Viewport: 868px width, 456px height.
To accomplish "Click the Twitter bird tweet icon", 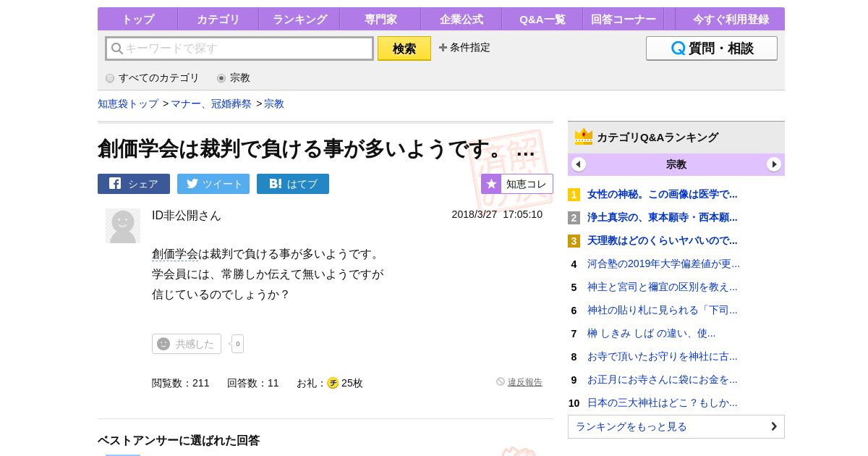I will 192,183.
